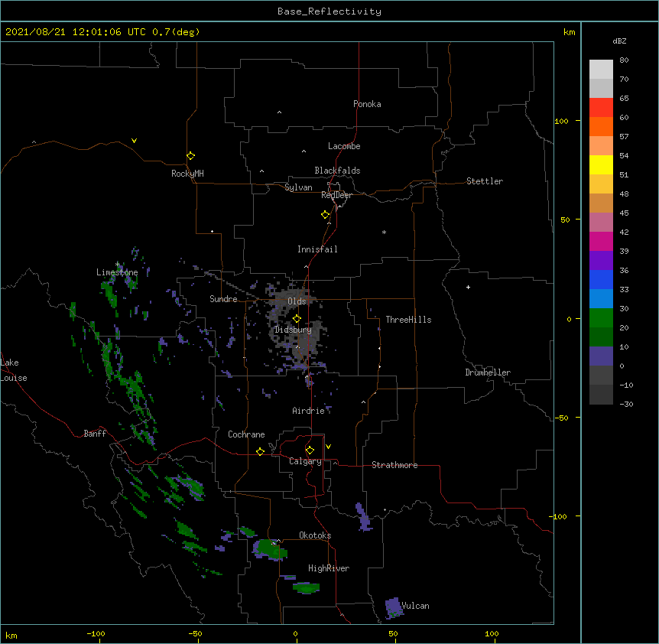The image size is (659, 644).
Task: Click yellow diamond marker above Calgary label
Action: [310, 450]
